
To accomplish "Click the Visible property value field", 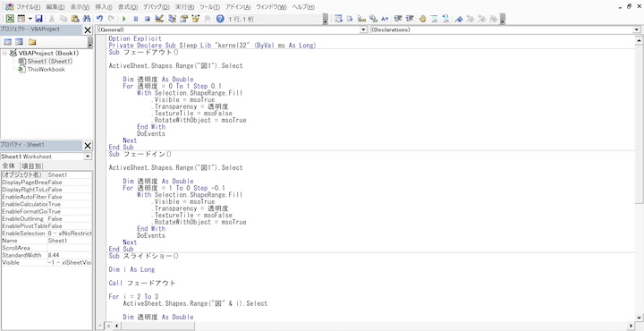I will (70, 263).
